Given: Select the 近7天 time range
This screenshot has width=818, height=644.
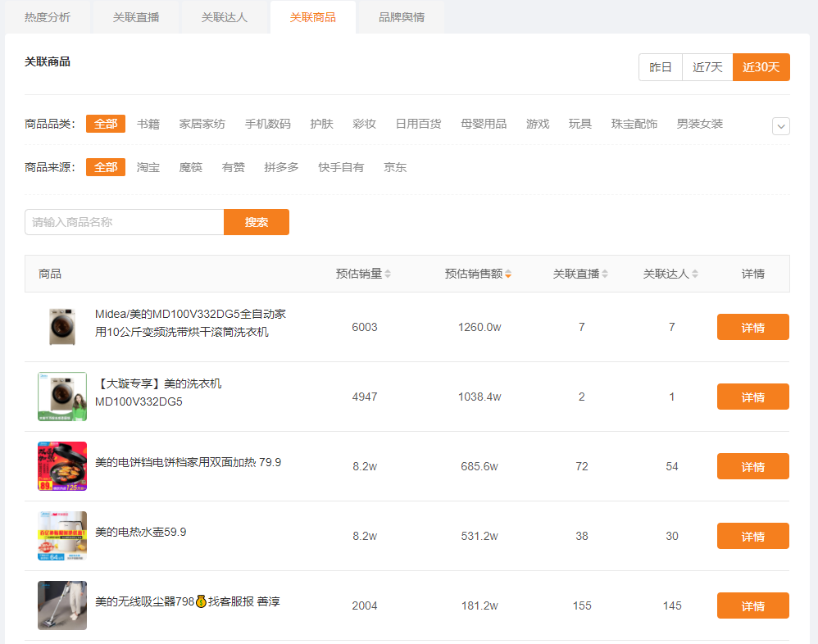Looking at the screenshot, I should [707, 67].
